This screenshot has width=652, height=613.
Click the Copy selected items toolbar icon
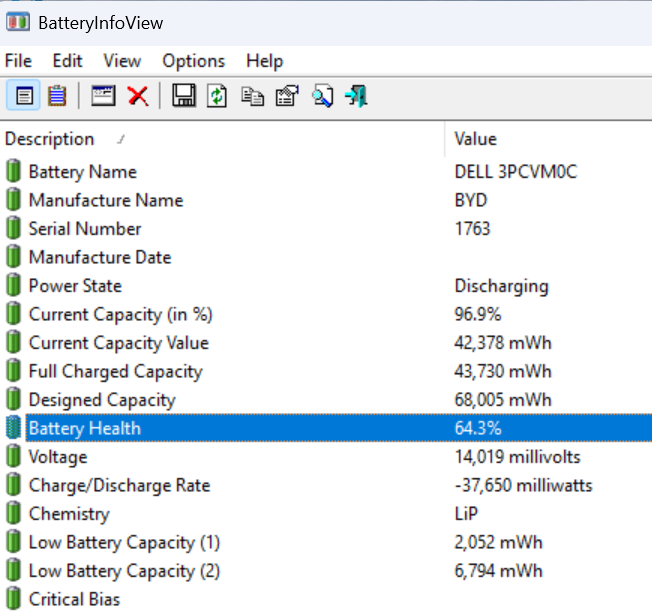(x=252, y=96)
